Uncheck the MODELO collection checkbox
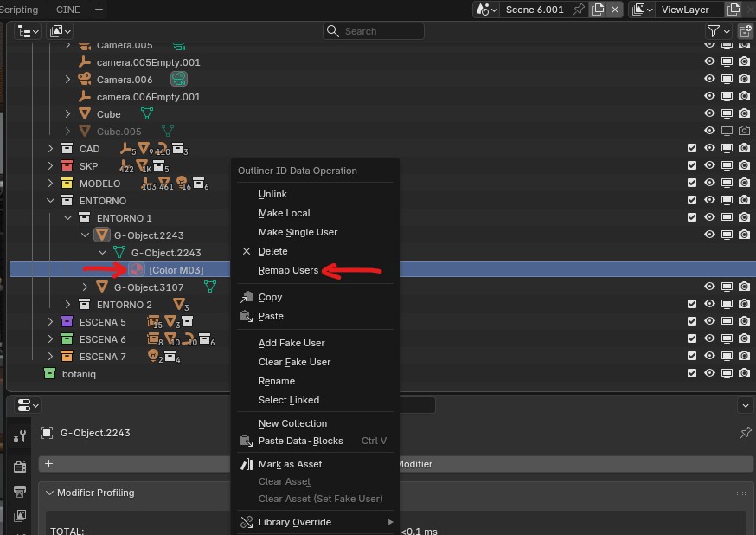This screenshot has width=756, height=535. pos(692,183)
